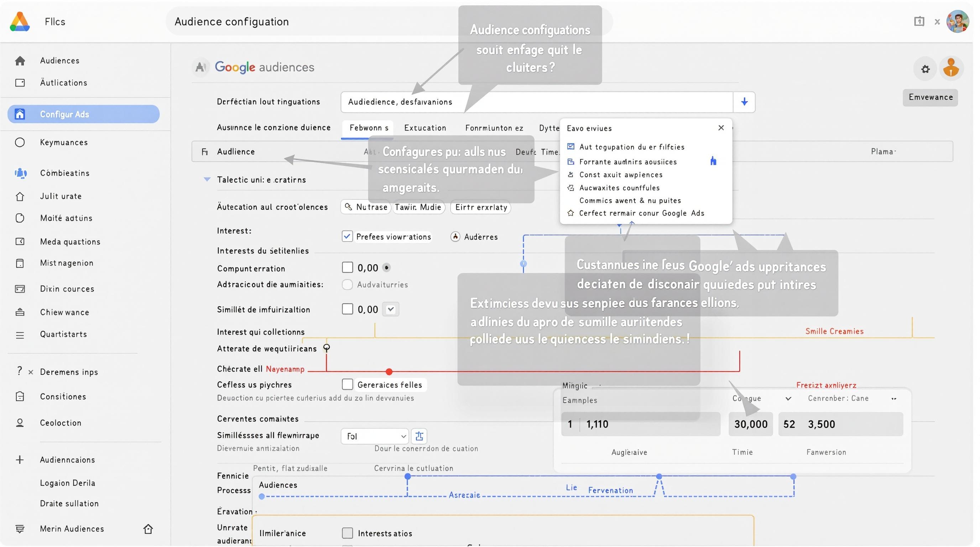Open the Cómbieatins people icon
This screenshot has height=547, width=980.
[x=21, y=173]
